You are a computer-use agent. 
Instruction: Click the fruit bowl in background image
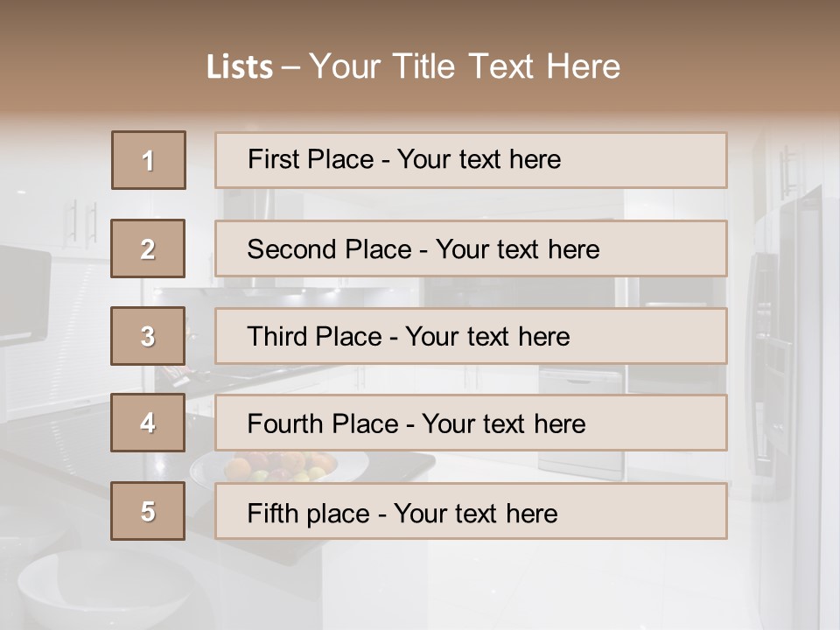pyautogui.click(x=280, y=465)
